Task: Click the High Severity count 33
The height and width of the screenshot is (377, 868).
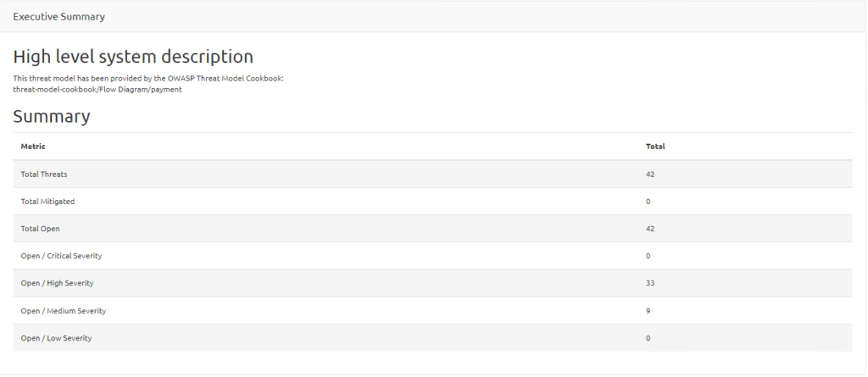Action: pyautogui.click(x=650, y=282)
